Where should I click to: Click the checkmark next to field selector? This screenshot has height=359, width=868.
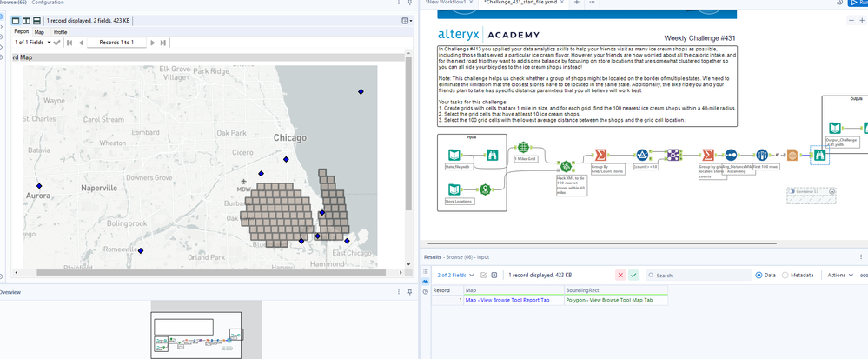point(56,43)
